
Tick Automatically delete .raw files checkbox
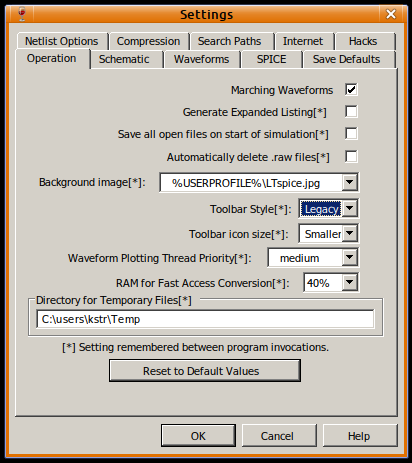(x=351, y=156)
